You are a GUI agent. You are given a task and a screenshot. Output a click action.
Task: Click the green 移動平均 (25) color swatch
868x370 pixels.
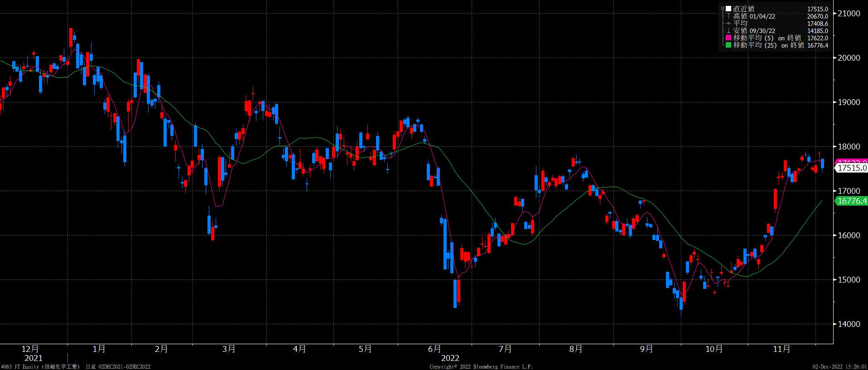tap(728, 45)
